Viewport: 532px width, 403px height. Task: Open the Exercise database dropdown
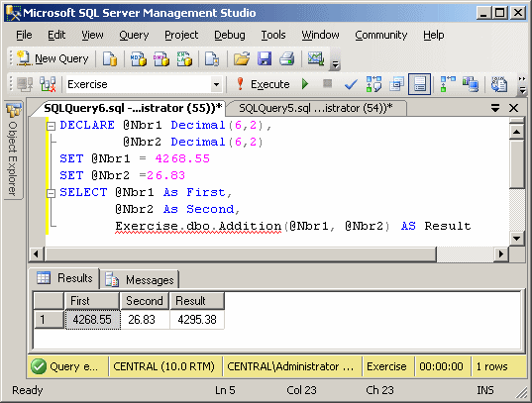(x=216, y=84)
